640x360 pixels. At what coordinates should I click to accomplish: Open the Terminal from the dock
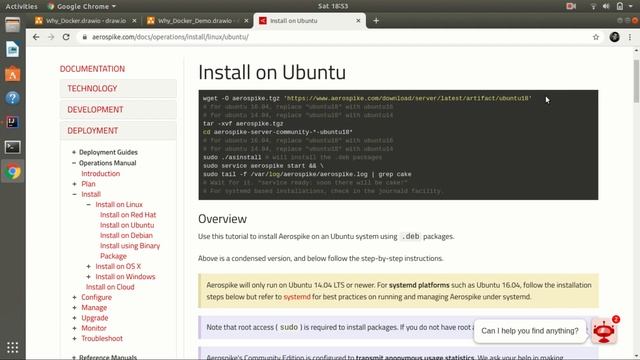[12, 147]
